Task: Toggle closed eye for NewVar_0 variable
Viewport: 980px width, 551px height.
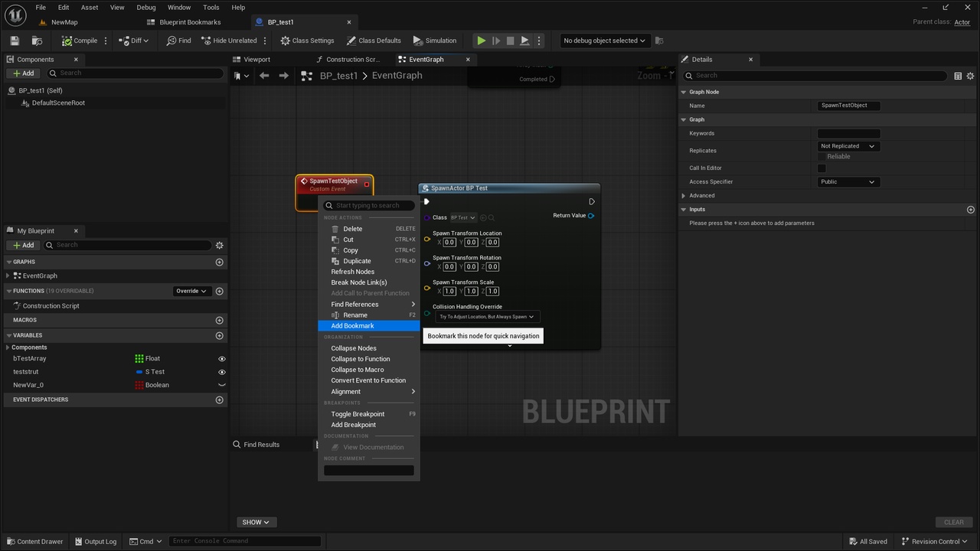Action: pos(222,385)
